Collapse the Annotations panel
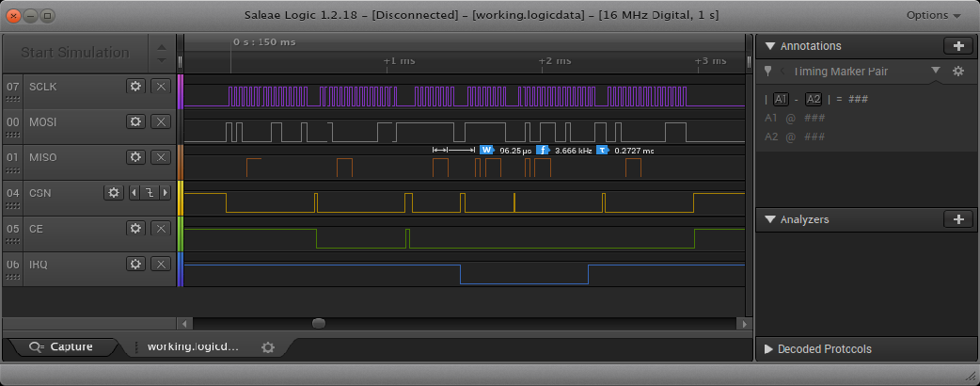980x386 pixels. [770, 46]
